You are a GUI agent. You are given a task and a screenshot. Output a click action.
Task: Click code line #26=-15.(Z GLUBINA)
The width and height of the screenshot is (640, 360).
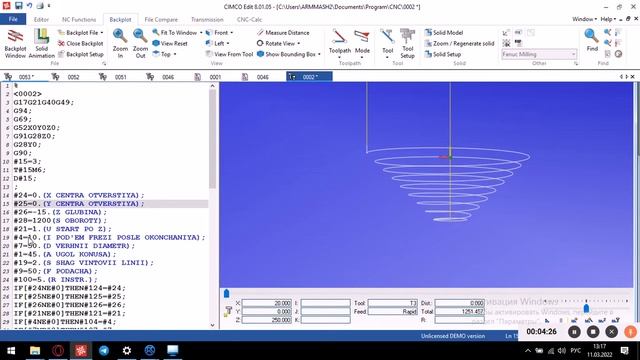(60, 212)
